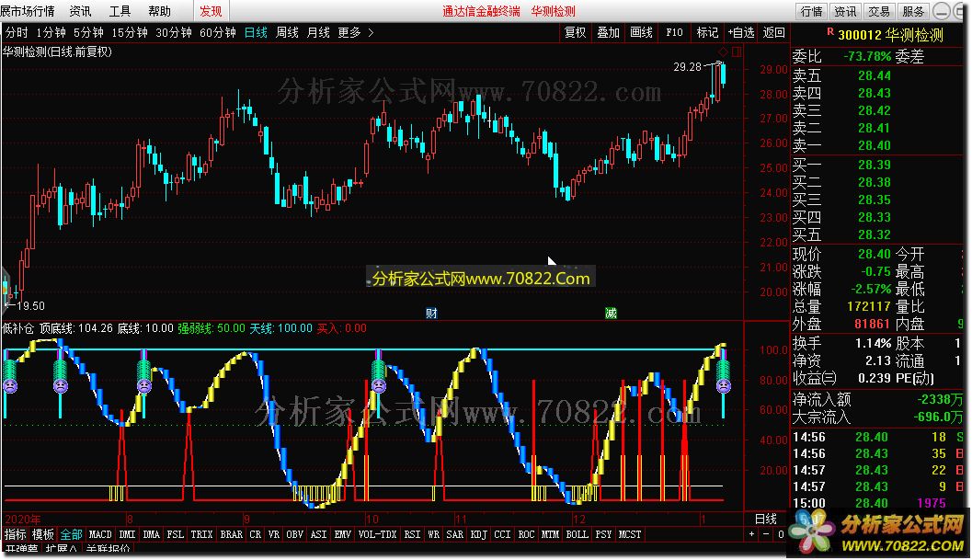The image size is (972, 560).
Task: Open the 画线 drawing tool
Action: (x=641, y=32)
